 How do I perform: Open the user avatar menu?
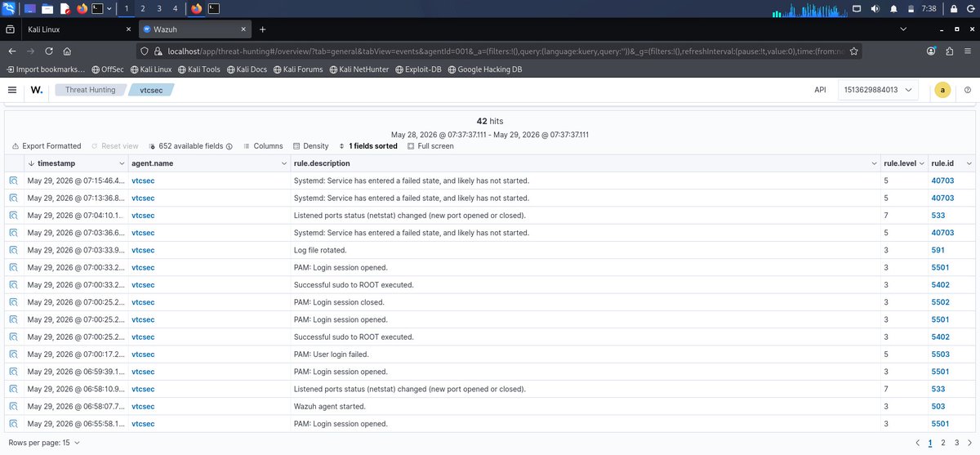click(x=942, y=90)
